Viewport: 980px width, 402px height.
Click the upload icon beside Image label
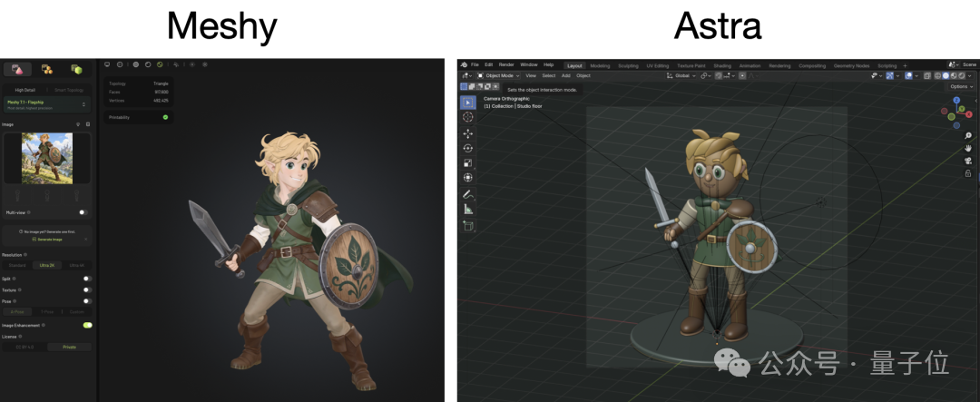(x=77, y=124)
